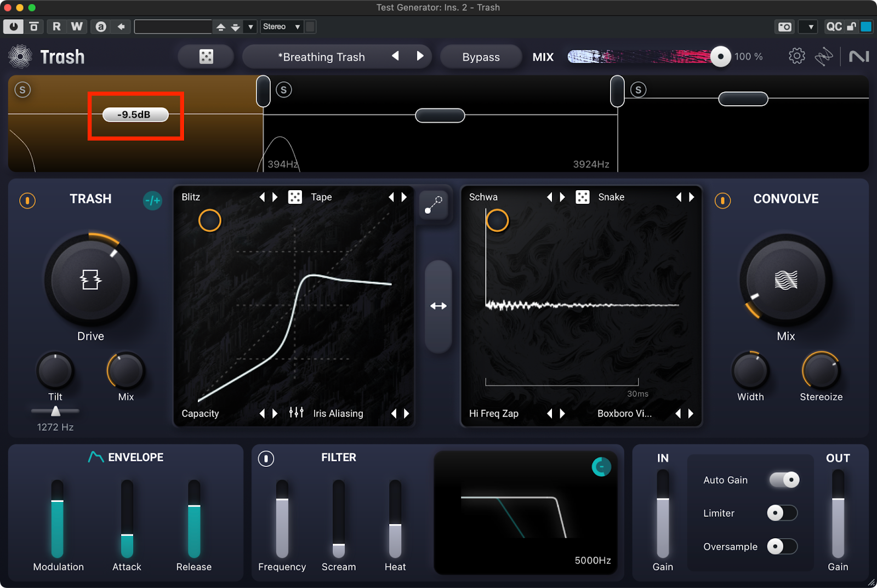
Task: Solo the low band
Action: [22, 90]
